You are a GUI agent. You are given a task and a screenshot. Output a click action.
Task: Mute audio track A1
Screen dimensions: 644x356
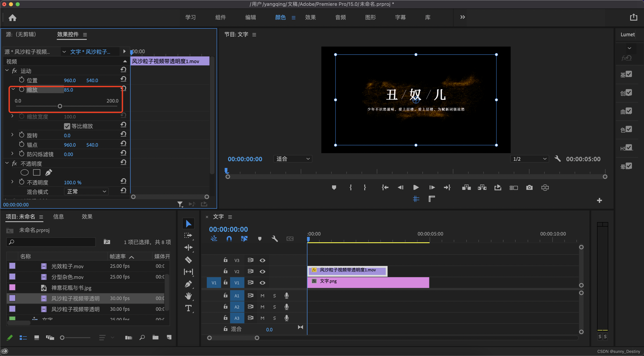tap(262, 296)
